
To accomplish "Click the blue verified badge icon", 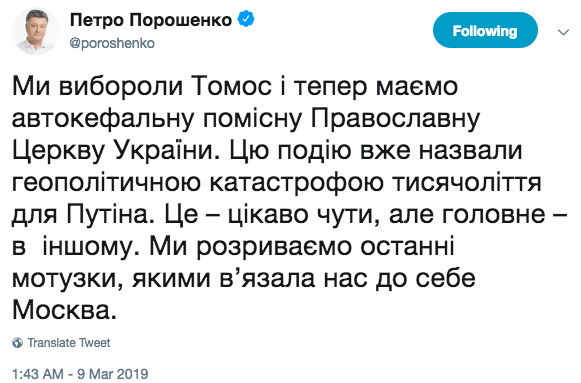I will 246,19.
